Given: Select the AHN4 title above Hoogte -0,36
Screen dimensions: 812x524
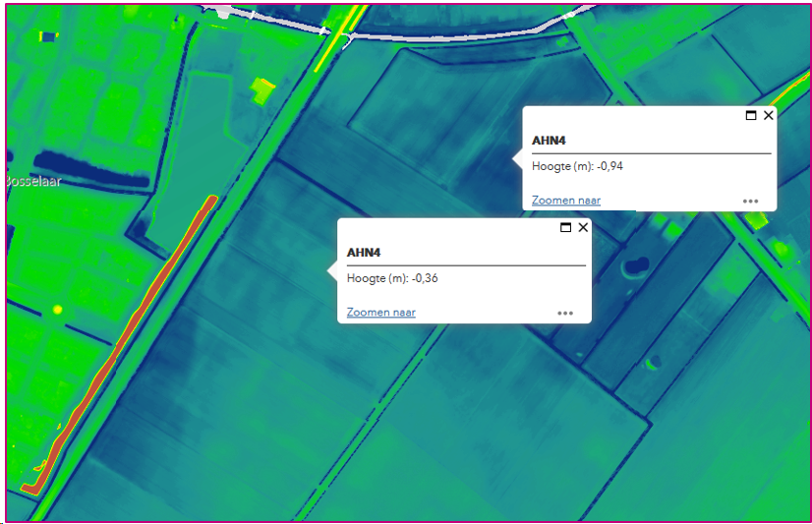Looking at the screenshot, I should tap(364, 252).
